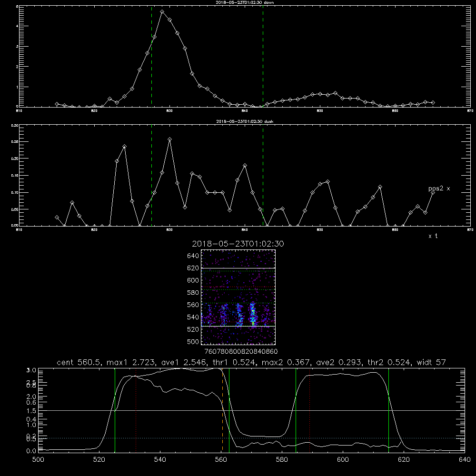Click the last data point near 'pos2 x'
The image size is (476, 476).
click(x=433, y=192)
